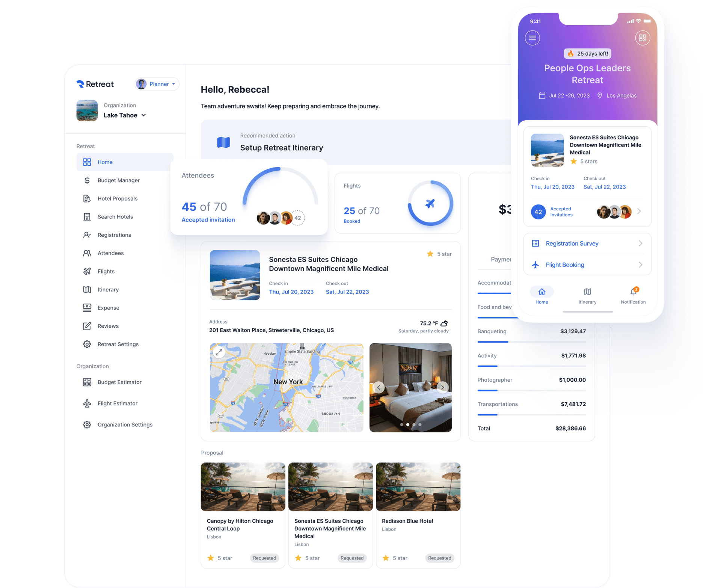
Task: Click the Reviews pencil icon
Action: click(87, 326)
